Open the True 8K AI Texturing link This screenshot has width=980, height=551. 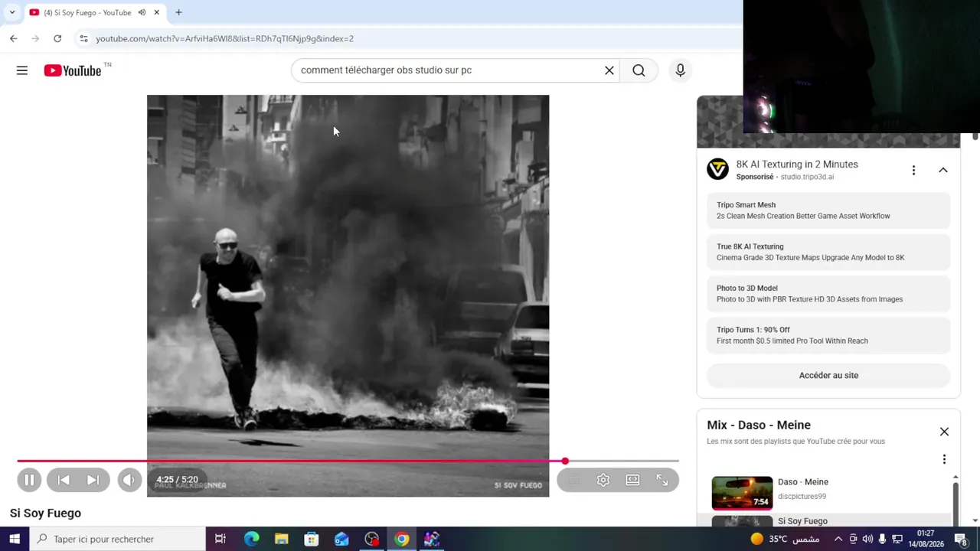pyautogui.click(x=828, y=252)
